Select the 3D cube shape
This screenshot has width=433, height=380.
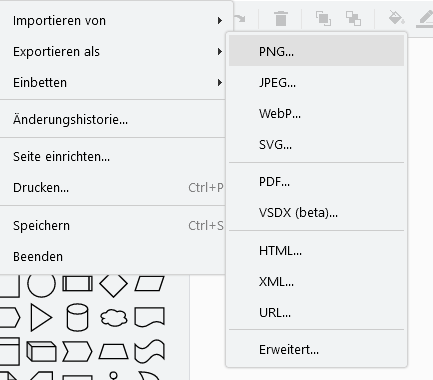coord(41,351)
